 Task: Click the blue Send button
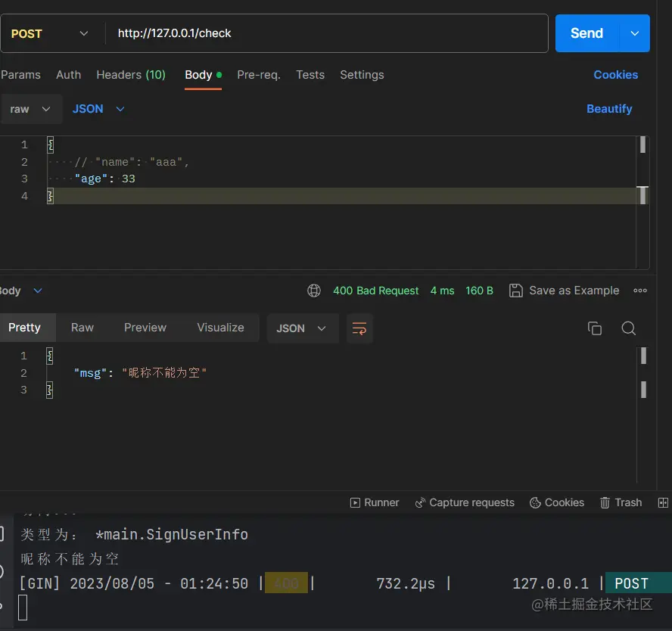pyautogui.click(x=586, y=33)
